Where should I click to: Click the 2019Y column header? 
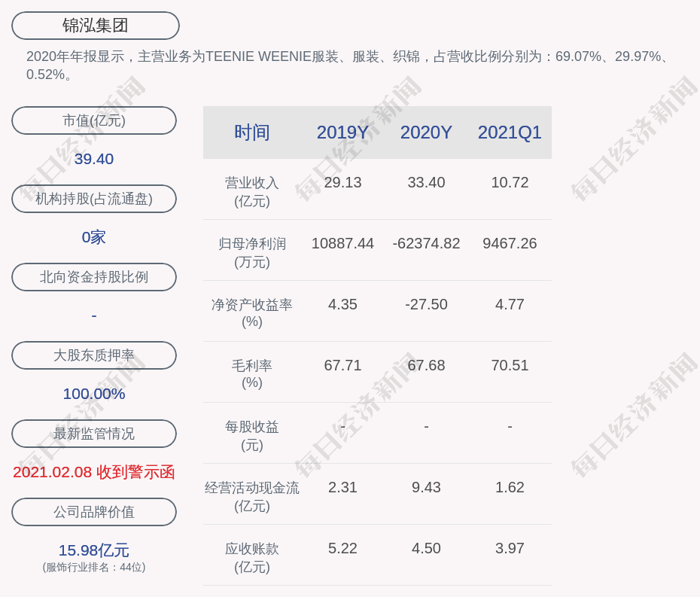point(342,132)
